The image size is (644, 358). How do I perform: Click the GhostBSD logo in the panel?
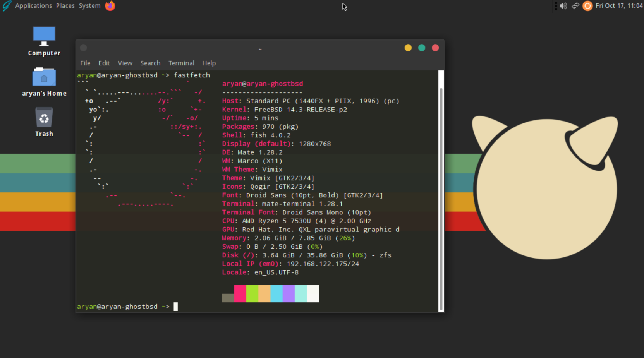click(x=7, y=6)
